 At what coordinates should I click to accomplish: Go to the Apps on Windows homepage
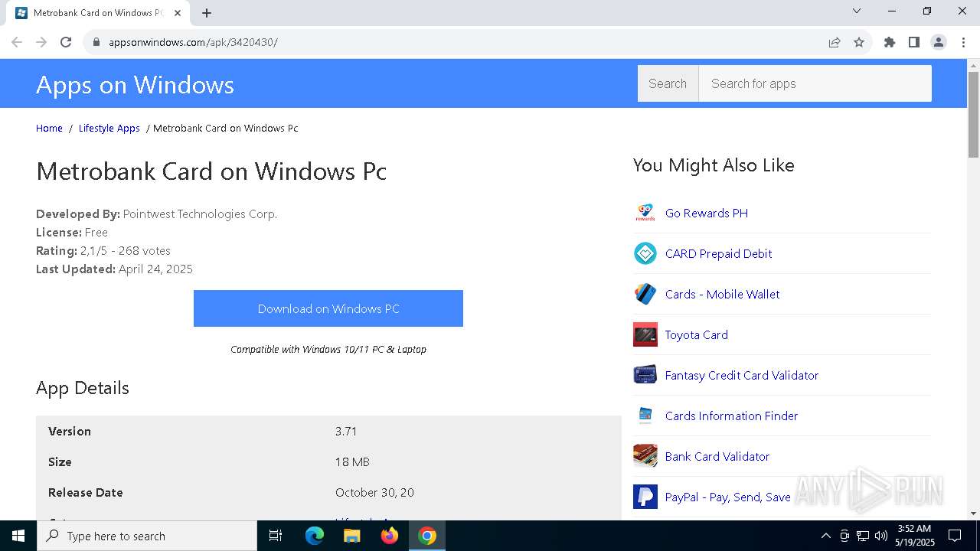135,84
